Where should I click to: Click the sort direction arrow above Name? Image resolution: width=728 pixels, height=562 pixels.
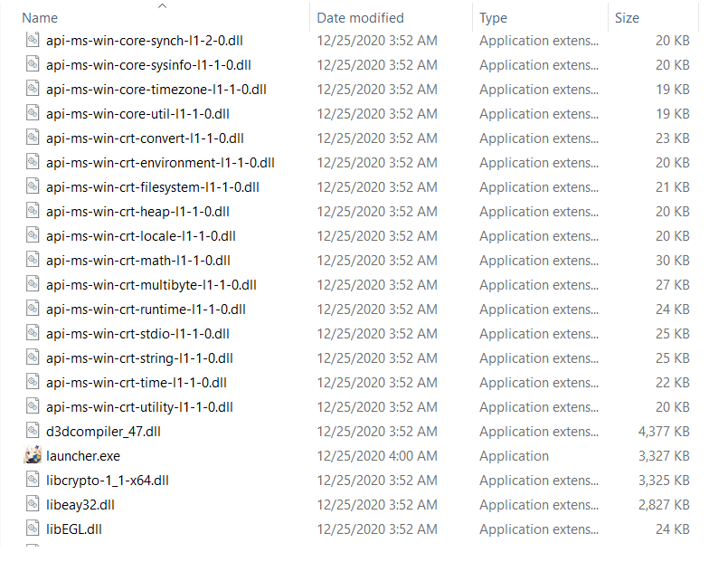point(162,6)
